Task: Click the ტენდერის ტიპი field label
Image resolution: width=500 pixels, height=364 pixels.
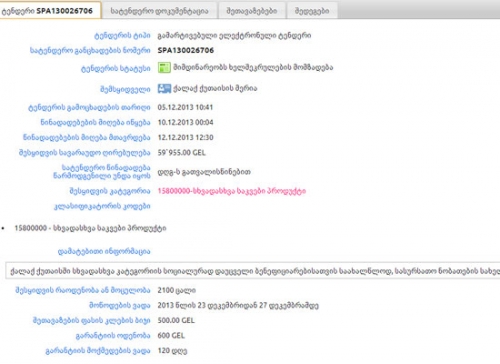Action: coord(122,35)
